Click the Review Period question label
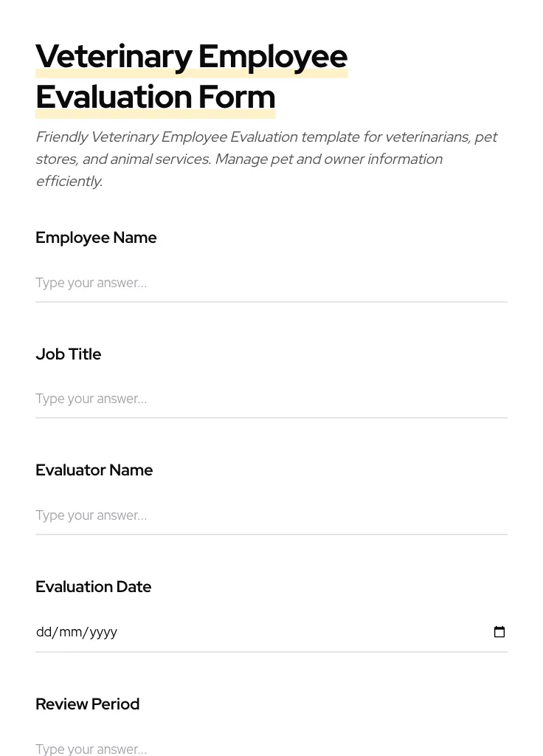The width and height of the screenshot is (543, 756). tap(87, 704)
